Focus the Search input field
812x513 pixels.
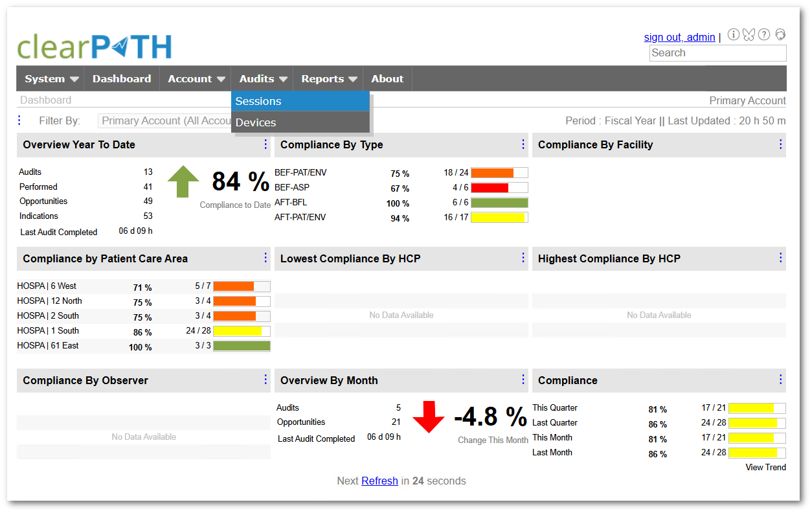(718, 53)
